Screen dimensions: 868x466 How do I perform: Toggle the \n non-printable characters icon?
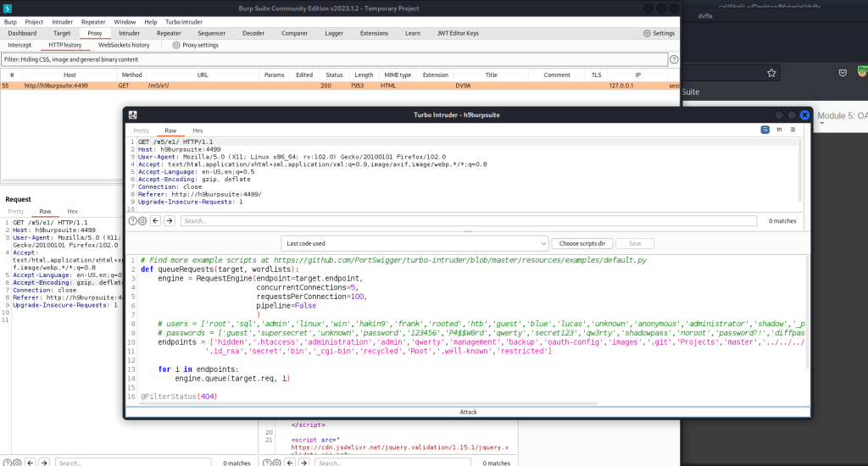coord(779,130)
